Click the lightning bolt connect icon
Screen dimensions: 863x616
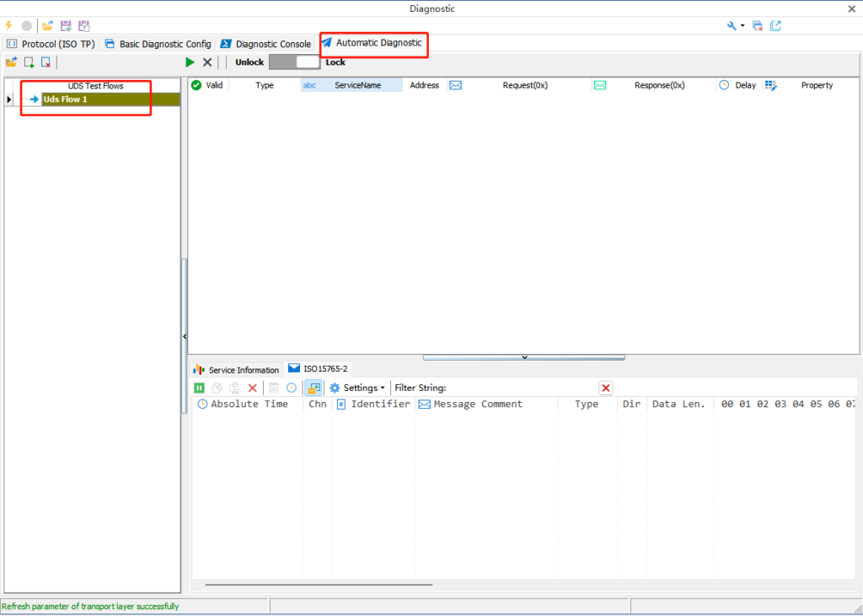[9, 26]
